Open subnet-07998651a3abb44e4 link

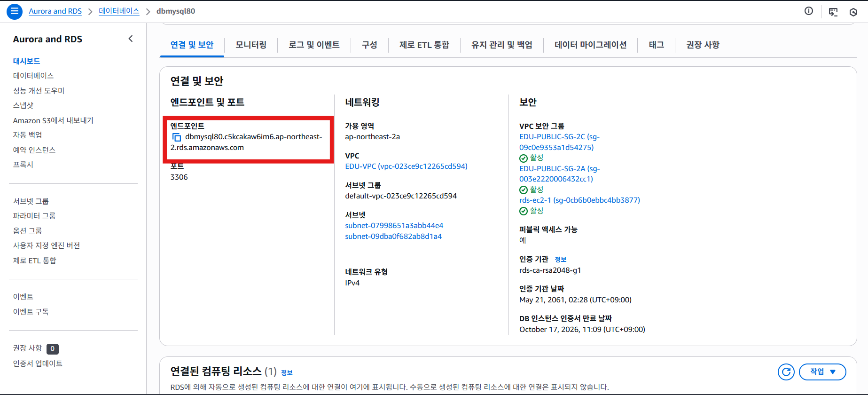[394, 226]
